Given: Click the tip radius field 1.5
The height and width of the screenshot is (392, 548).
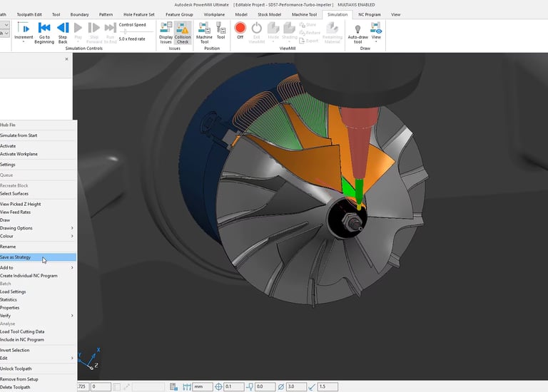Looking at the screenshot, I should point(328,387).
